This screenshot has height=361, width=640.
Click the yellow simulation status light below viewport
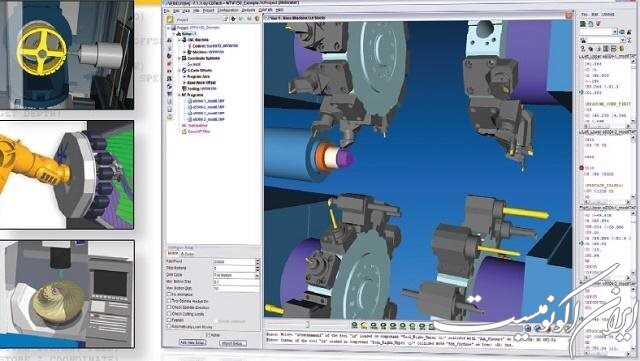tap(364, 325)
